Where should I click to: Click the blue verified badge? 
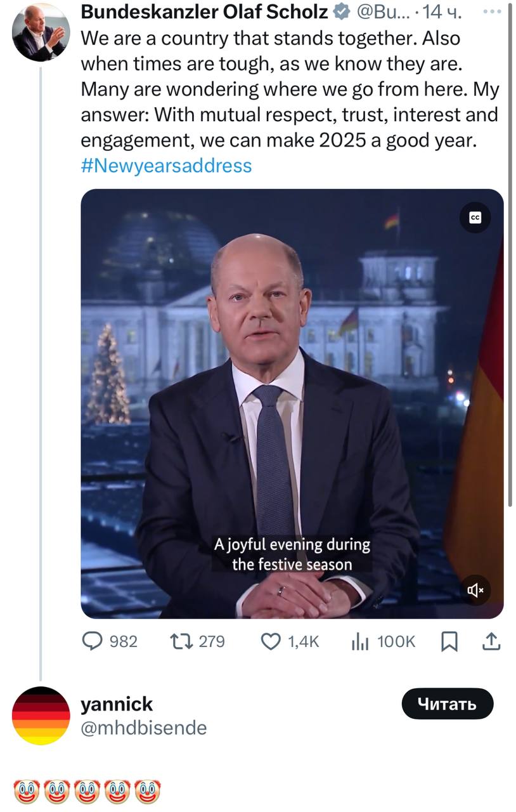(341, 11)
